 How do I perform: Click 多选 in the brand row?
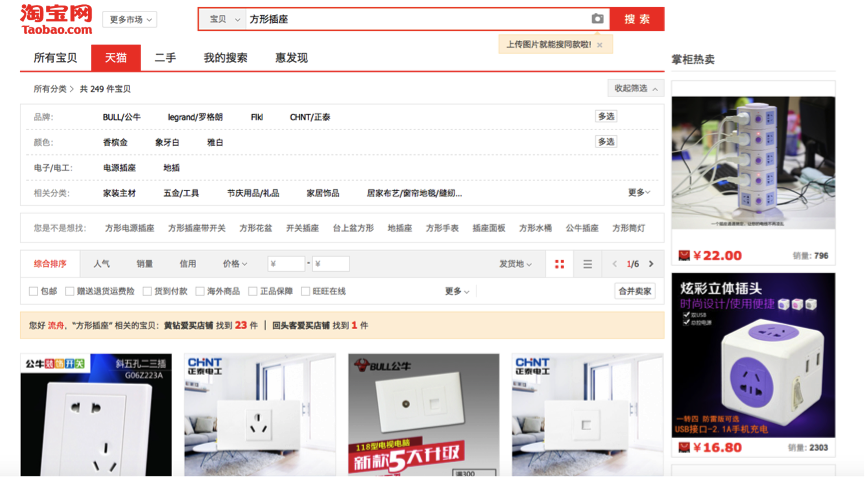click(606, 116)
